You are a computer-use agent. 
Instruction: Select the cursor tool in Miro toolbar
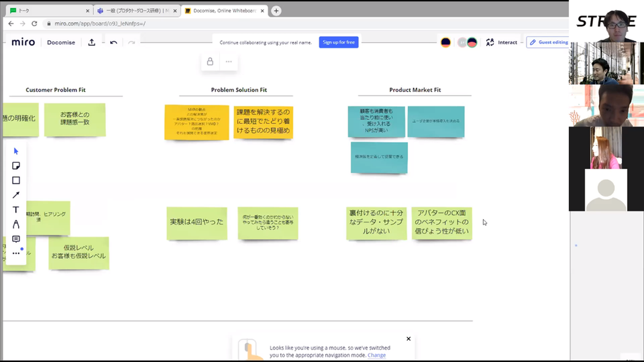point(16,151)
